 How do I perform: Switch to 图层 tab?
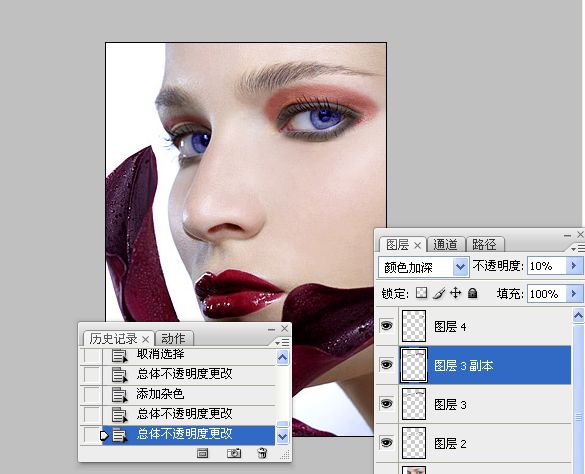(x=397, y=245)
